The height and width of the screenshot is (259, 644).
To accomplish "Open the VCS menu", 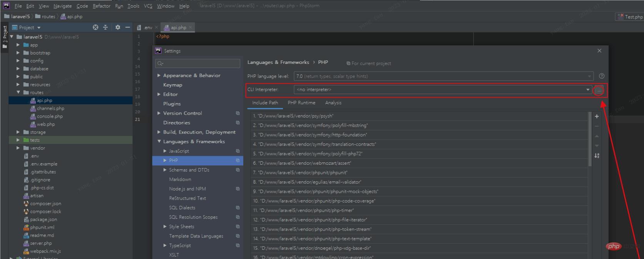I will [148, 6].
